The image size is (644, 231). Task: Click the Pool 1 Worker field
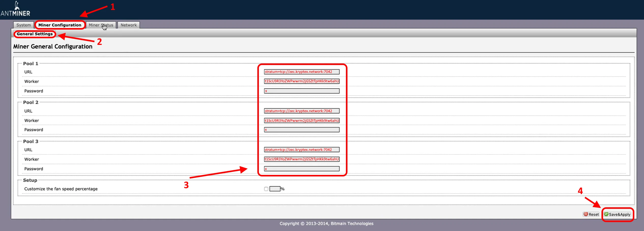(x=301, y=81)
